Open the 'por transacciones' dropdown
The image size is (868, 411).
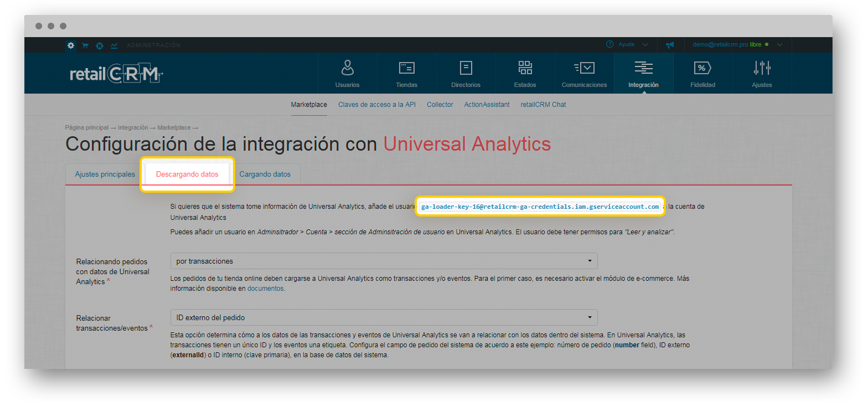(x=384, y=261)
